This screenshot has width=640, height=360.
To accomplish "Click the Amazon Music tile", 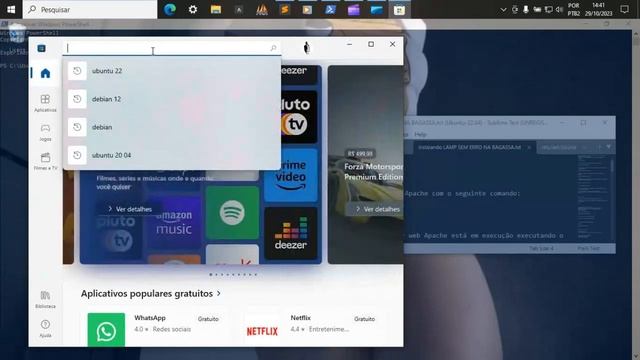I will coord(174,222).
